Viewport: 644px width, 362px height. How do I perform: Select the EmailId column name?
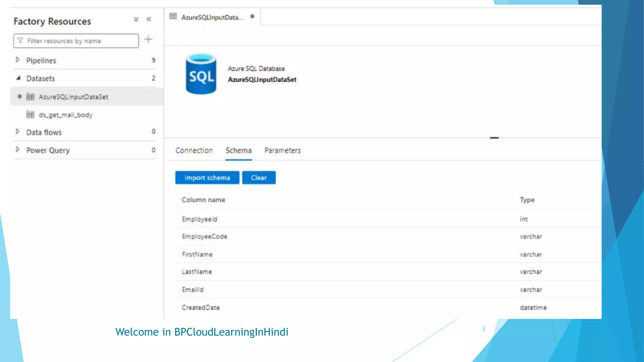pyautogui.click(x=193, y=289)
